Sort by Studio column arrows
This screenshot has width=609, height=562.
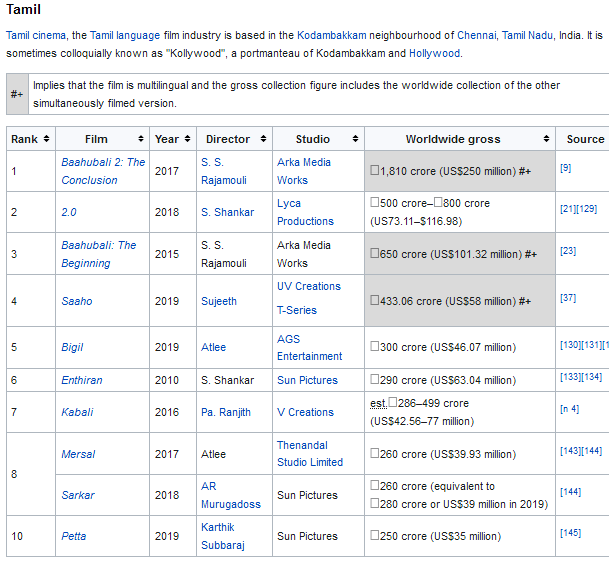point(354,139)
